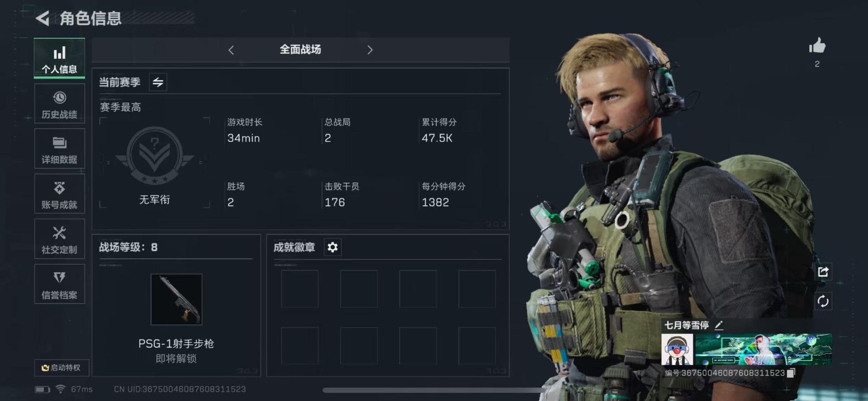Switch to previous game mode with left chevron
This screenshot has width=868, height=401.
click(231, 50)
